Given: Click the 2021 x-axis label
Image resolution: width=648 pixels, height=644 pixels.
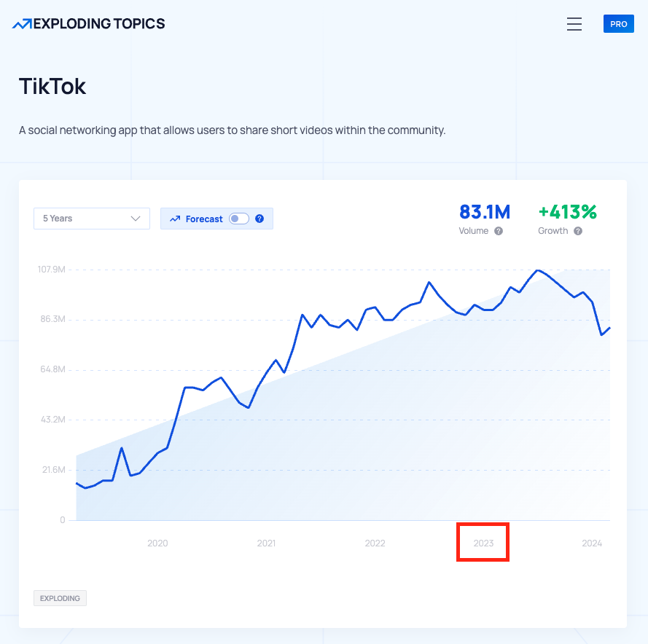Looking at the screenshot, I should coord(266,543).
